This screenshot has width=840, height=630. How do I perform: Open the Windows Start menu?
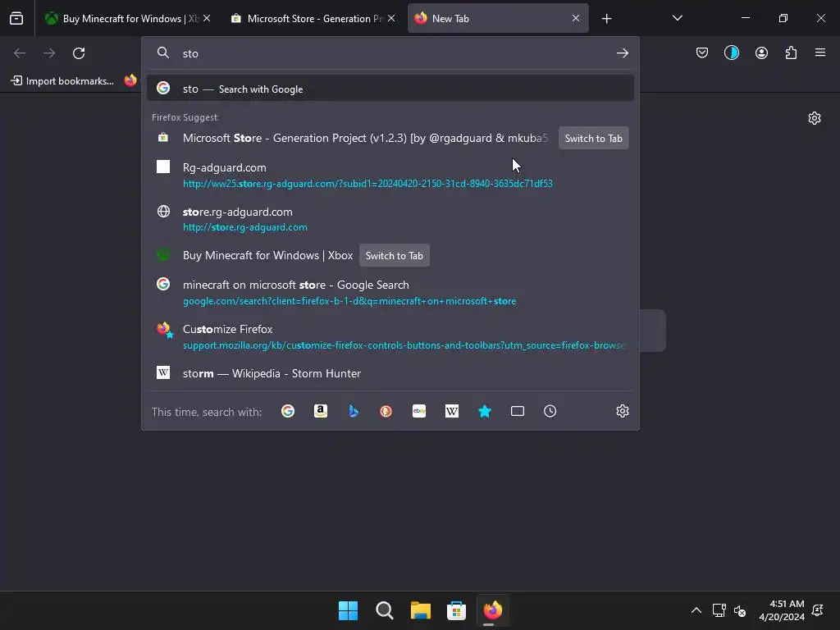point(348,610)
